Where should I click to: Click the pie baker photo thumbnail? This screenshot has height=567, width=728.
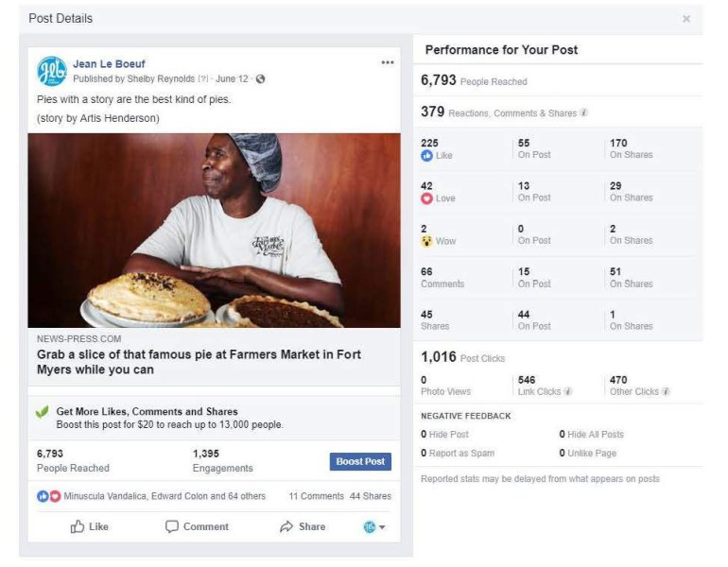(214, 230)
